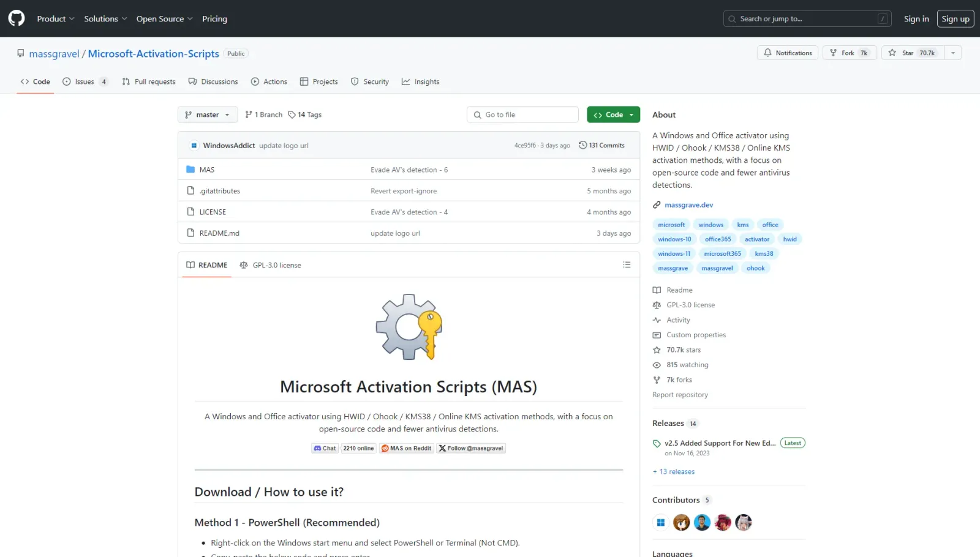This screenshot has width=980, height=557.
Task: Click the Sign up button
Action: click(955, 19)
